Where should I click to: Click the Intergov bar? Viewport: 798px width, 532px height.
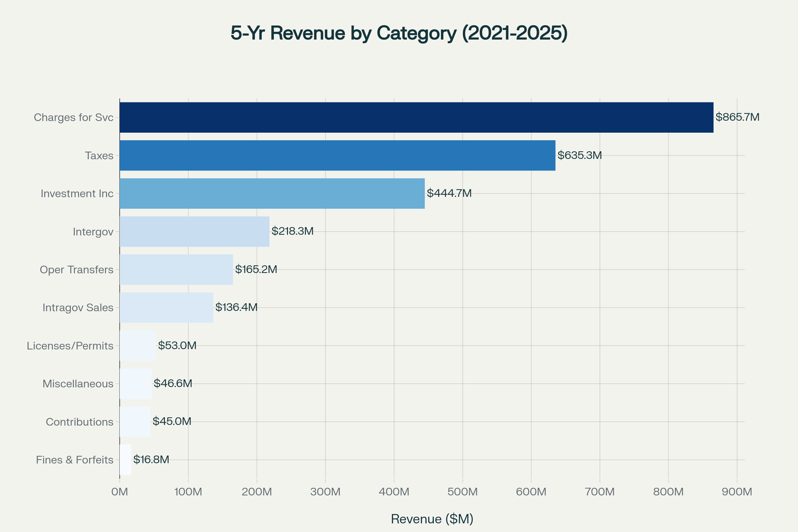pos(195,231)
